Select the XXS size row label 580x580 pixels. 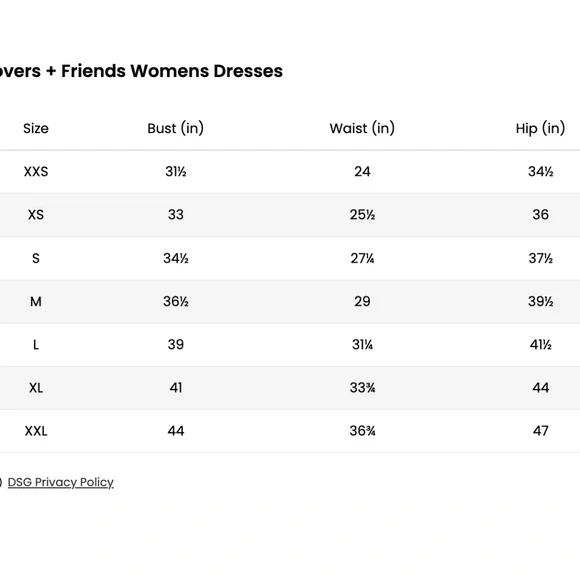[x=36, y=172]
